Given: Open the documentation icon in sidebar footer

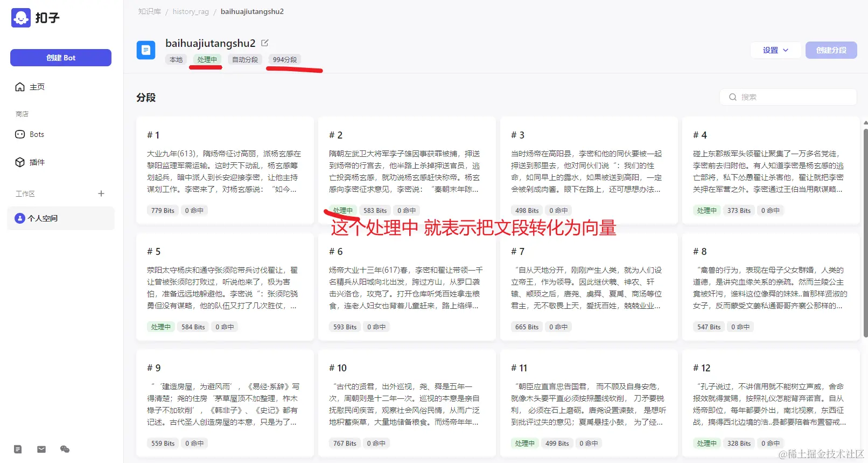Looking at the screenshot, I should [x=18, y=449].
